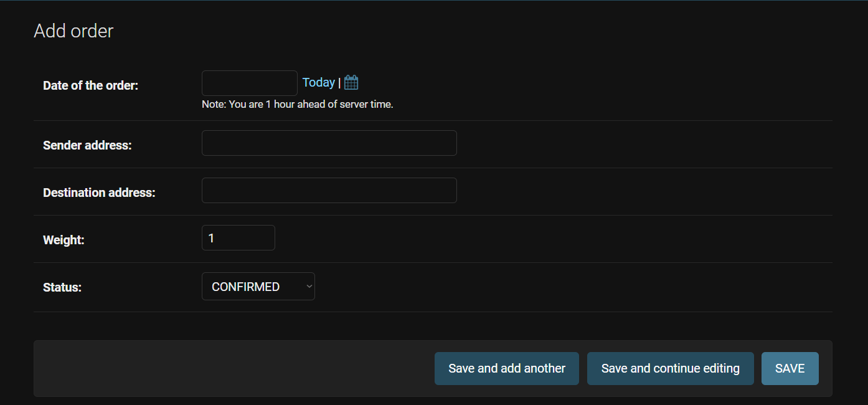Screen dimensions: 868x405
Task: Click the 'Status:' field label
Action: tap(62, 287)
